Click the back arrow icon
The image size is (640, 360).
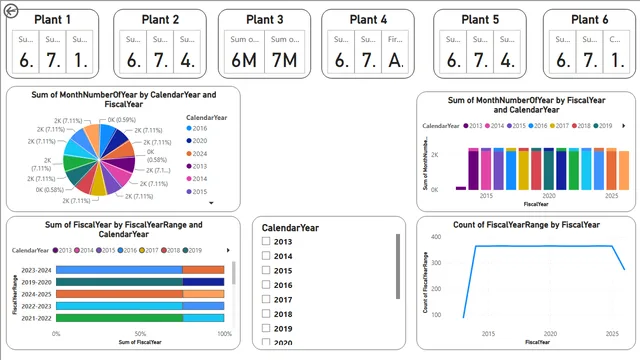11,11
